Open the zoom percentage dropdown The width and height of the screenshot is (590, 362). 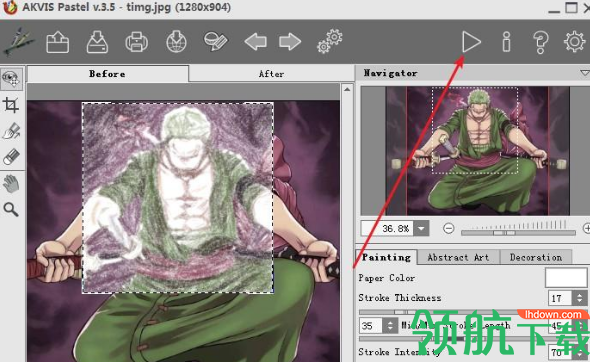point(421,228)
